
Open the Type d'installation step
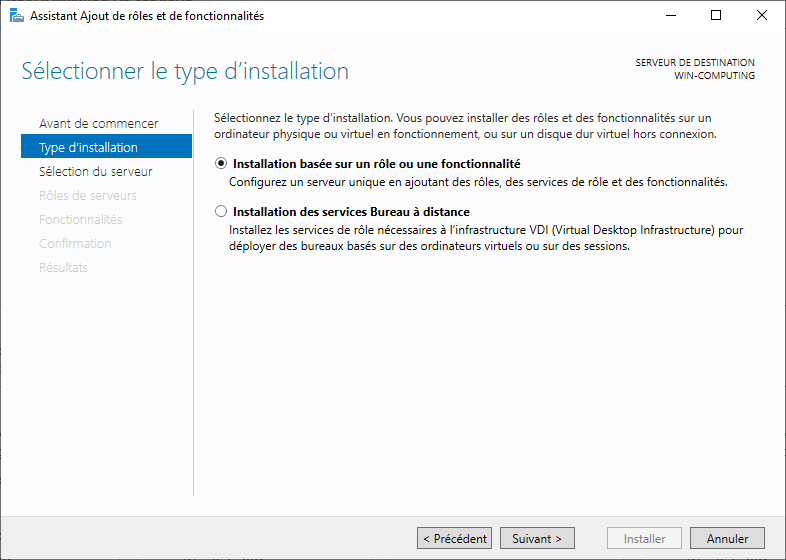click(x=88, y=148)
